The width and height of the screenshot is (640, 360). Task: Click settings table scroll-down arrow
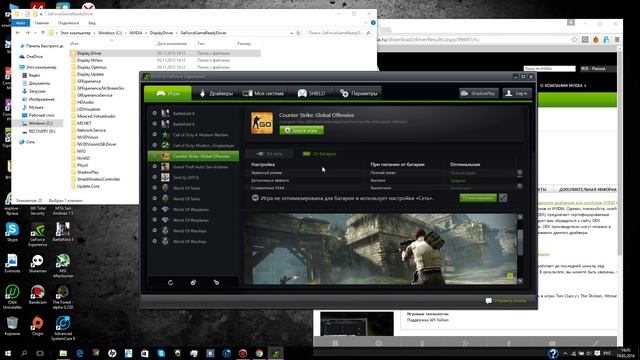tap(520, 186)
